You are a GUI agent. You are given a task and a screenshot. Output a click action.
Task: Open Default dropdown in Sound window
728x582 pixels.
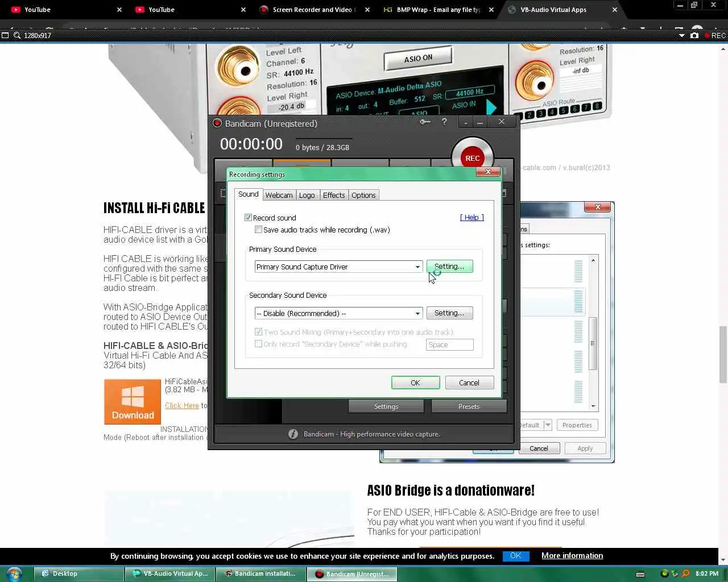[x=547, y=425]
